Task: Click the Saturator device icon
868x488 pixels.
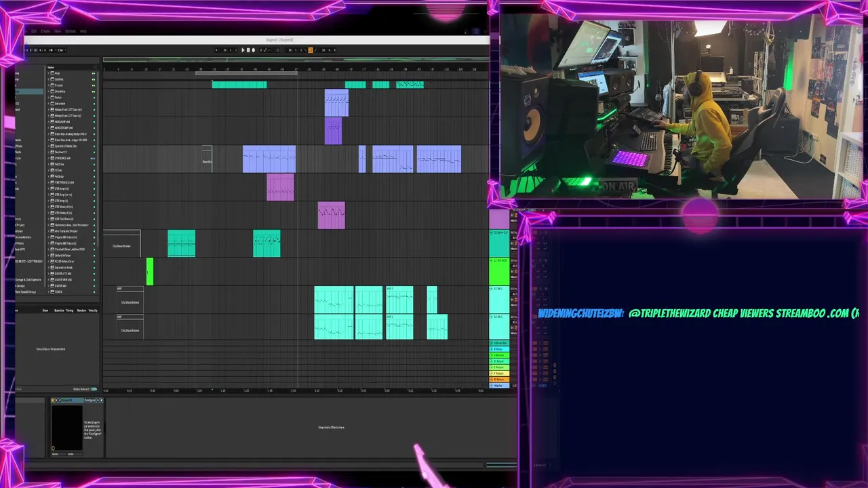Action: click(x=52, y=104)
